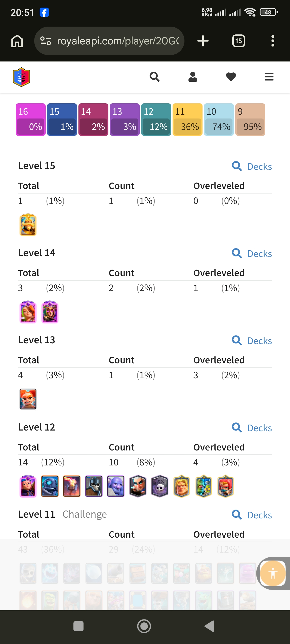
Task: Tap the browser home icon
Action: (x=17, y=41)
